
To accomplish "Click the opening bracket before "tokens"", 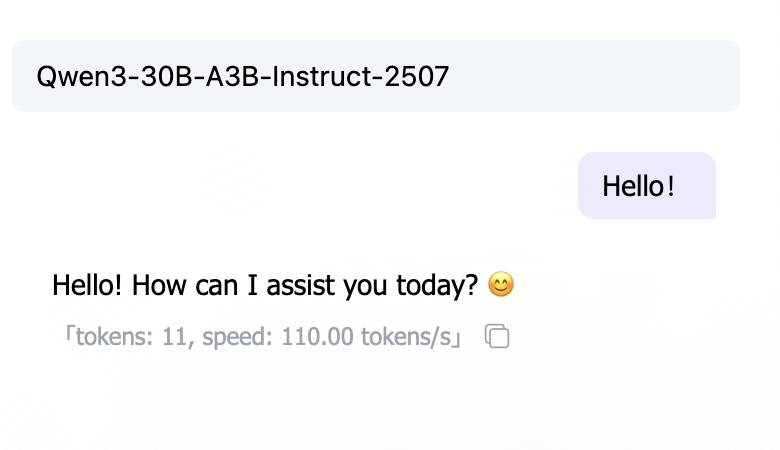I will 69,337.
